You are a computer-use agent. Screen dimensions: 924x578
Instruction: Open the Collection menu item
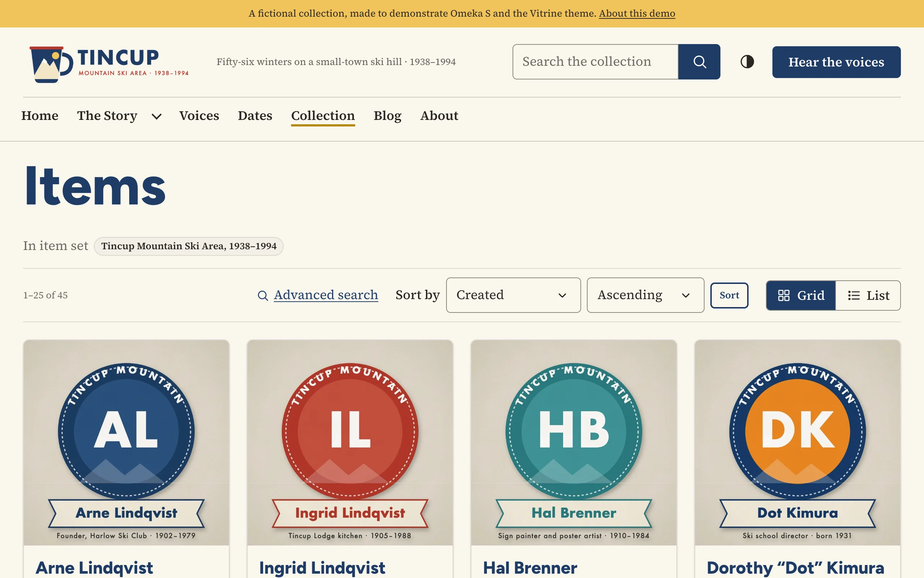pyautogui.click(x=323, y=116)
